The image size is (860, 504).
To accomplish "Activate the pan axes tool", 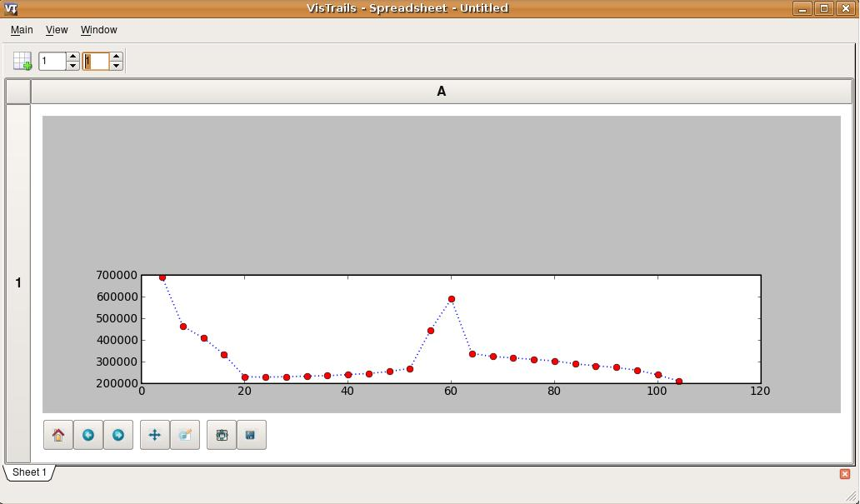I will coord(155,435).
